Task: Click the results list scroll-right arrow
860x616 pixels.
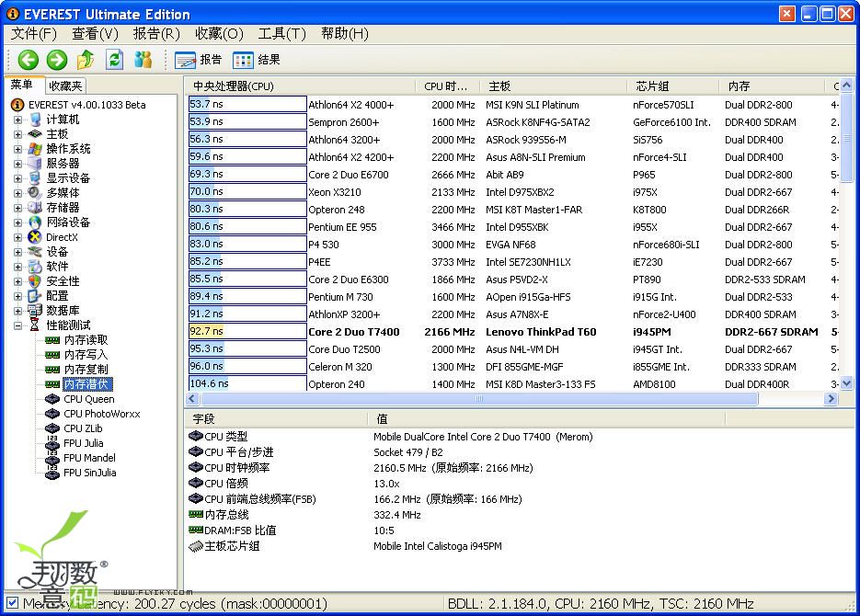Action: pyautogui.click(x=831, y=398)
